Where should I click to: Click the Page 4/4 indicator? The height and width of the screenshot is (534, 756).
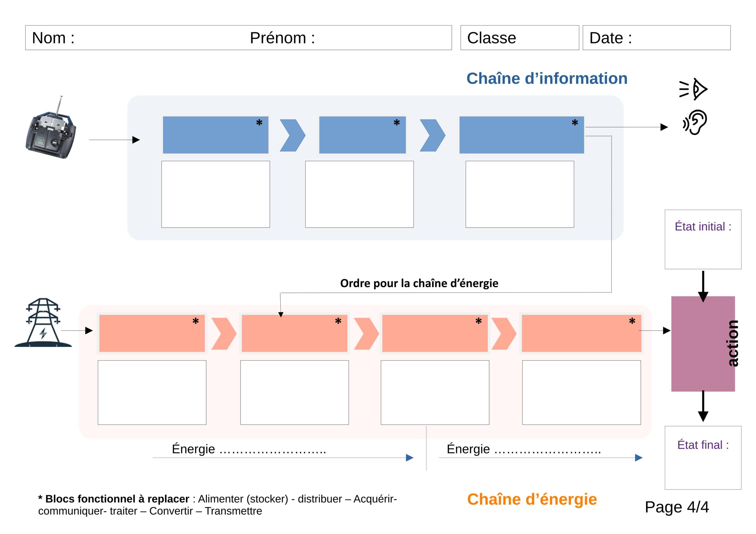click(677, 507)
